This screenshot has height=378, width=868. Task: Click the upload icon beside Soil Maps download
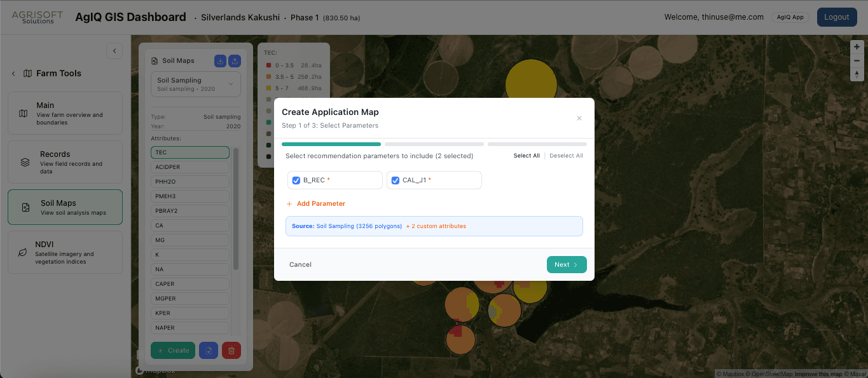tap(236, 60)
